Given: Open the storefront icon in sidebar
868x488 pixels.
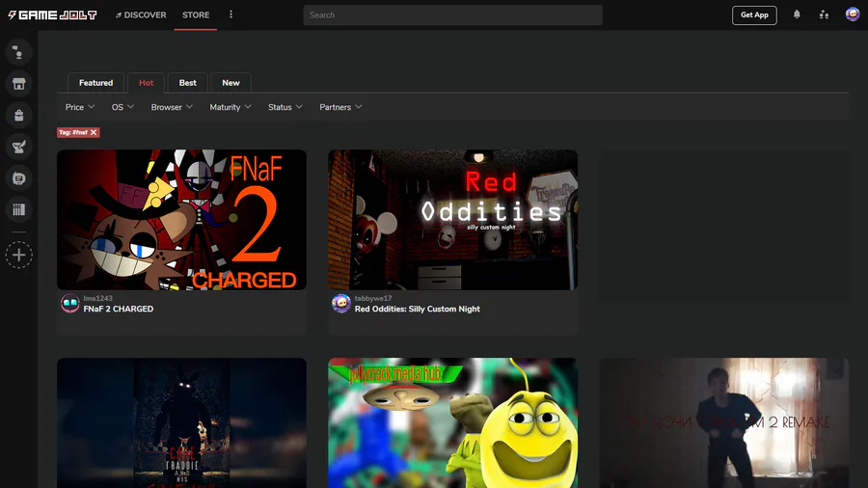Looking at the screenshot, I should tap(19, 84).
